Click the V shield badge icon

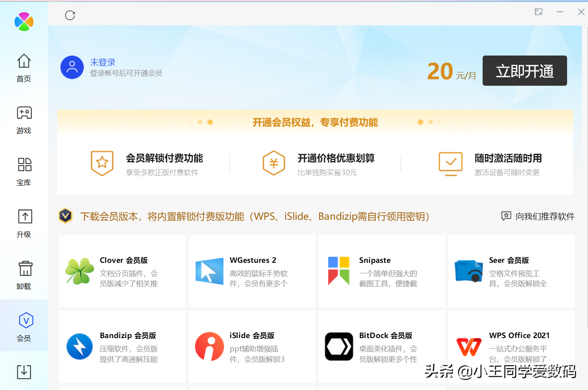[66, 216]
